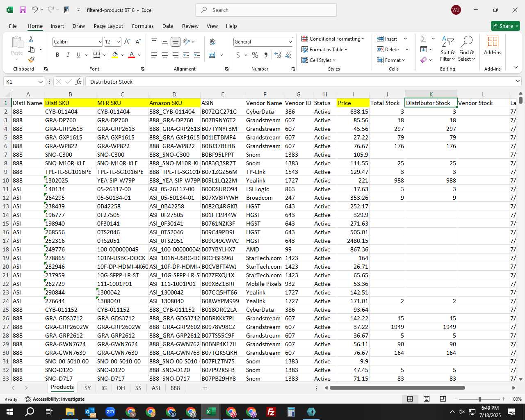Click Insert Function fx icon
525x420 pixels.
point(78,82)
